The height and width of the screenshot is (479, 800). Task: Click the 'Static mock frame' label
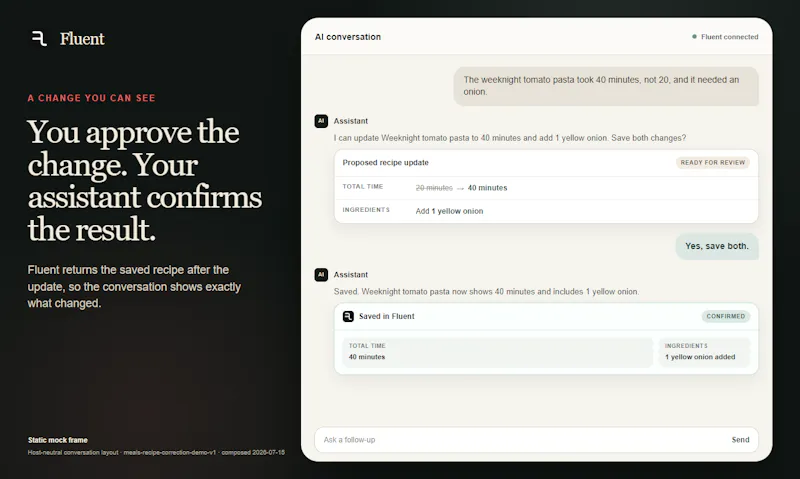(58, 440)
